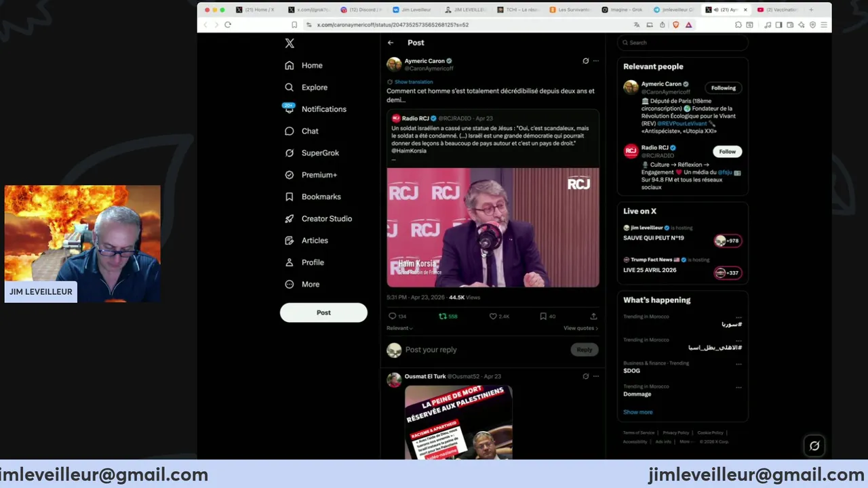Open the quoted Radio RCJ post text
The image size is (868, 488).
[492, 140]
